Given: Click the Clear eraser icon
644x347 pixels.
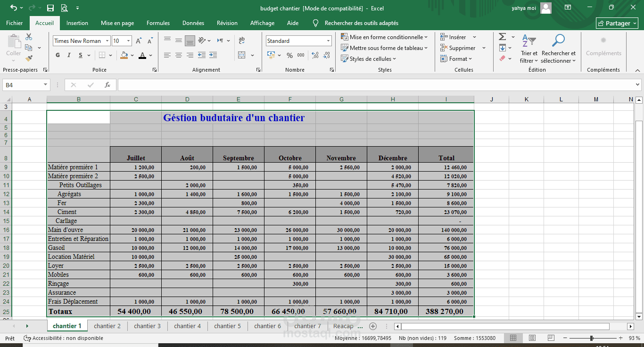Looking at the screenshot, I should coord(503,58).
